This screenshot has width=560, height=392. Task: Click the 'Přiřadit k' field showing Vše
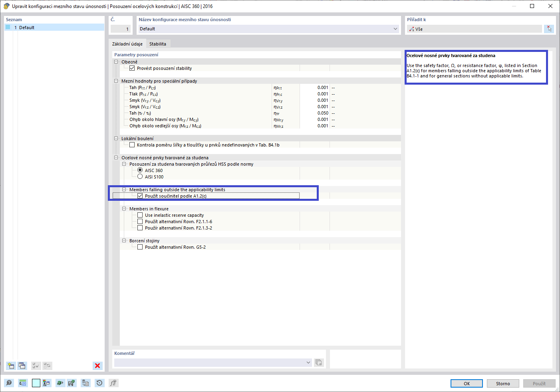(x=475, y=29)
